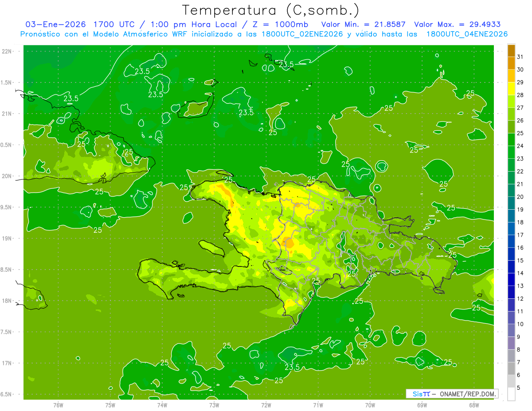The height and width of the screenshot is (411, 532).
Task: Click the '71W' longitude axis label
Action: [x=318, y=405]
